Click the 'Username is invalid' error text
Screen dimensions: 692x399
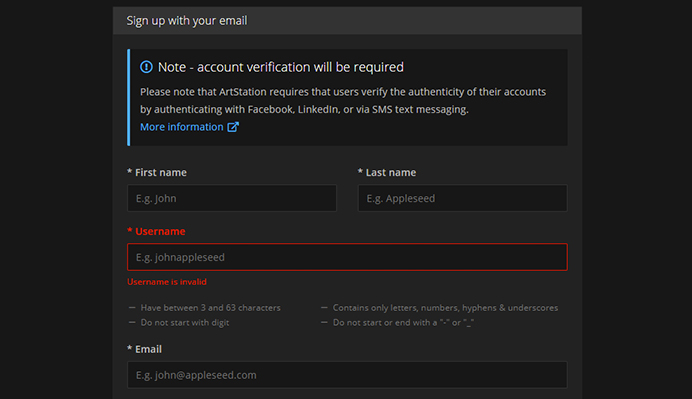167,282
